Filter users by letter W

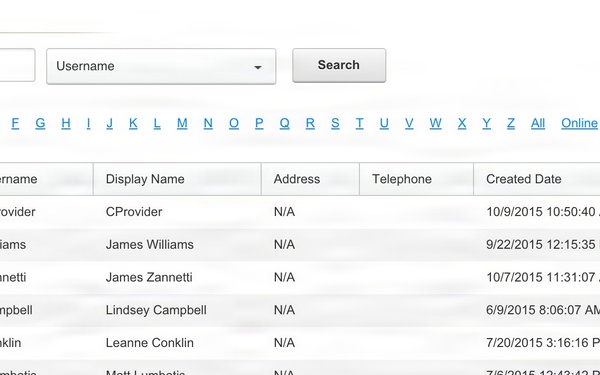point(435,123)
